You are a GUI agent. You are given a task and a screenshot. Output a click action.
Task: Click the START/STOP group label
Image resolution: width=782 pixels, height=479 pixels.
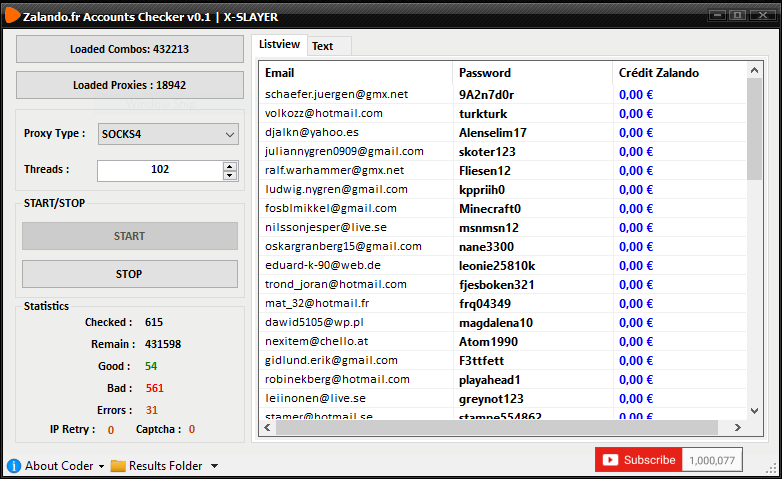pyautogui.click(x=54, y=203)
